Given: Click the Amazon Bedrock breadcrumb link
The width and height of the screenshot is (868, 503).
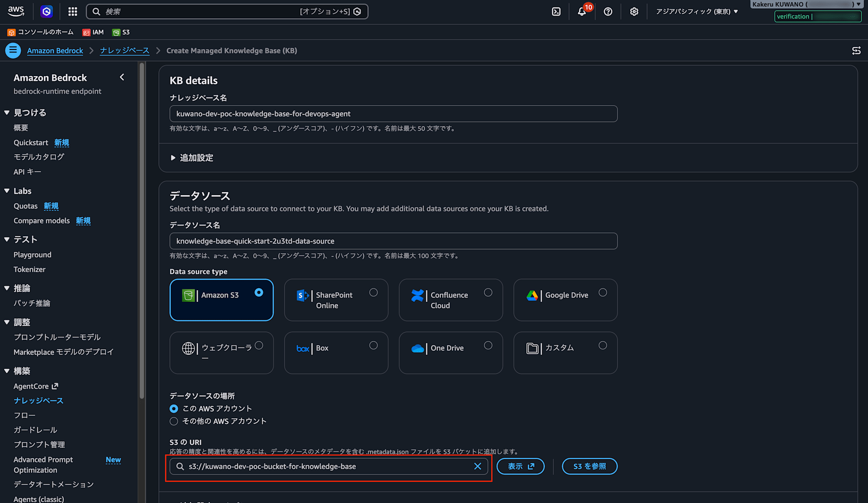Looking at the screenshot, I should tap(55, 51).
